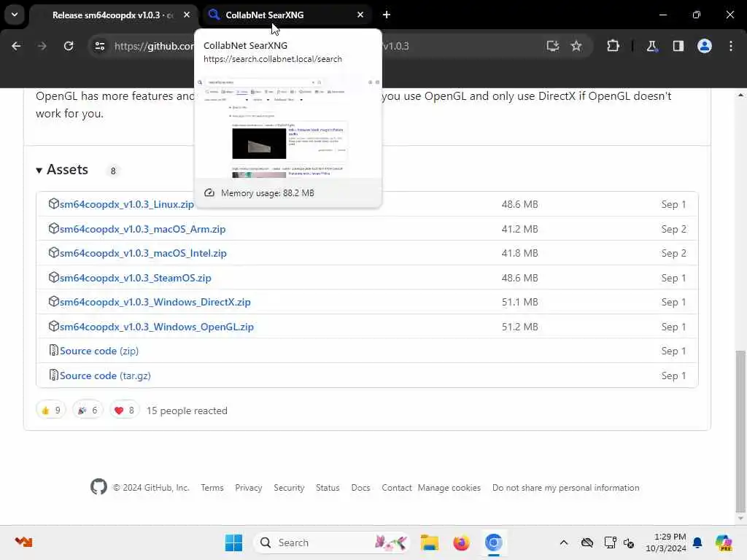Reload the GitHub release page

point(69,46)
